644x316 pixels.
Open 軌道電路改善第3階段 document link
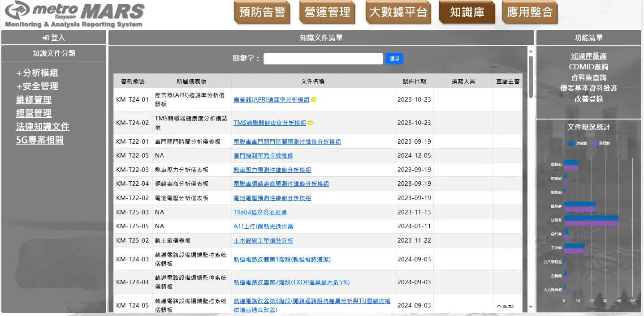pyautogui.click(x=311, y=305)
